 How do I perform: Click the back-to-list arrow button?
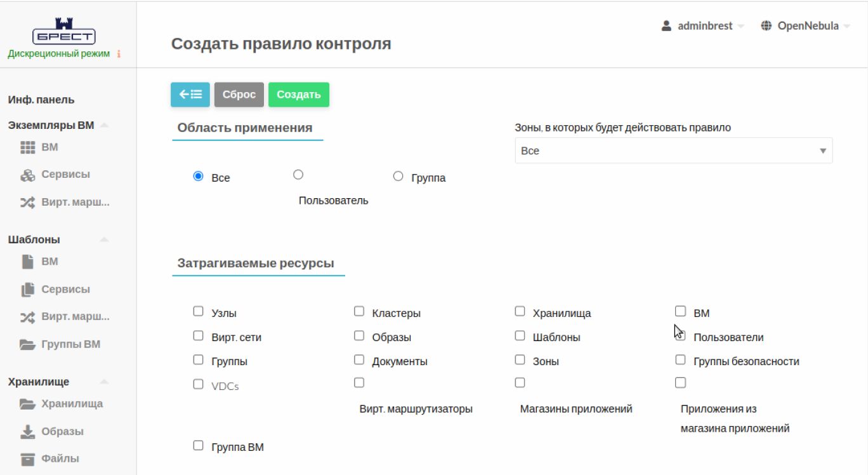click(190, 95)
